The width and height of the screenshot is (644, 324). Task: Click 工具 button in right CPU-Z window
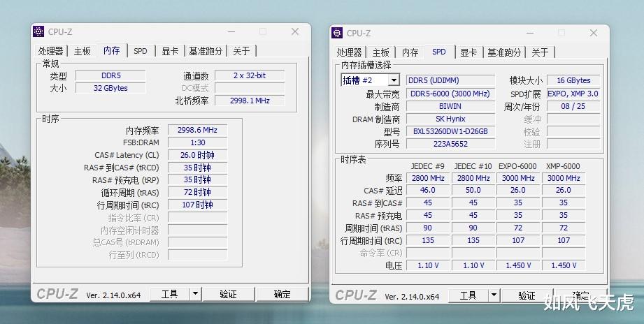pyautogui.click(x=468, y=295)
